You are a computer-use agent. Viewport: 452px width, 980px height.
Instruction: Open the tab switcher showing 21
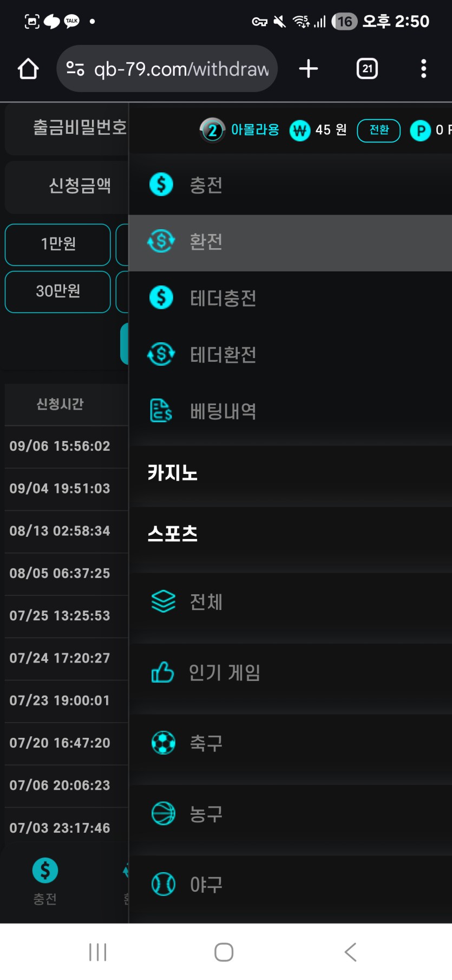pyautogui.click(x=367, y=69)
